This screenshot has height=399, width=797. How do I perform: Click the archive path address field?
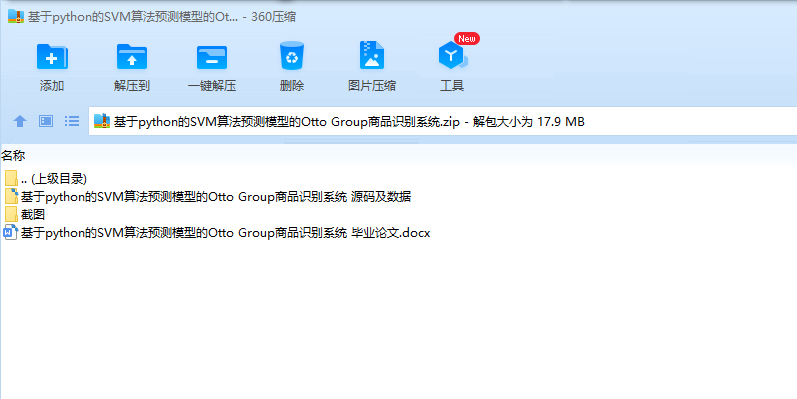point(443,121)
